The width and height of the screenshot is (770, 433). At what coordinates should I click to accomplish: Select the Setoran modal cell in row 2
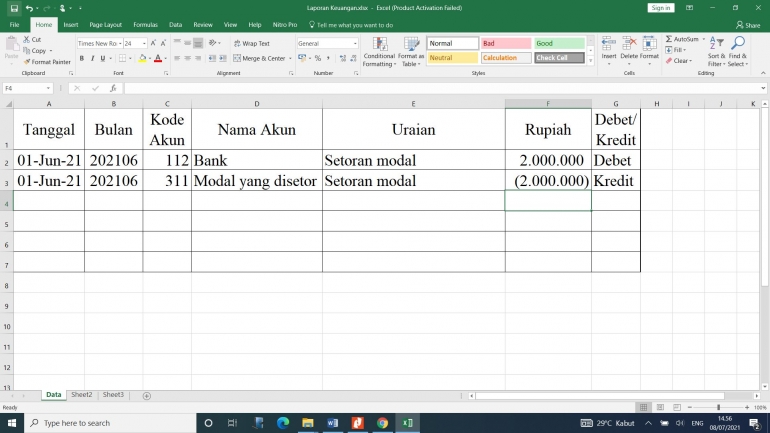point(413,160)
